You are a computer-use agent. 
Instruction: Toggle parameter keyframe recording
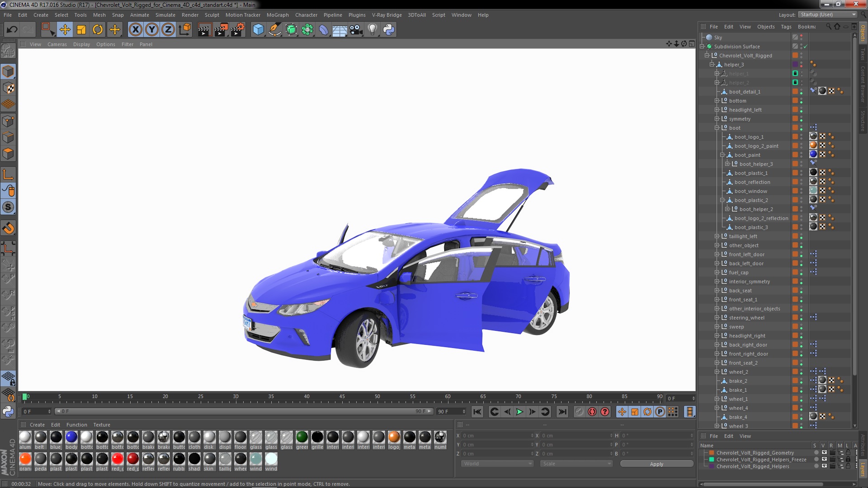660,412
